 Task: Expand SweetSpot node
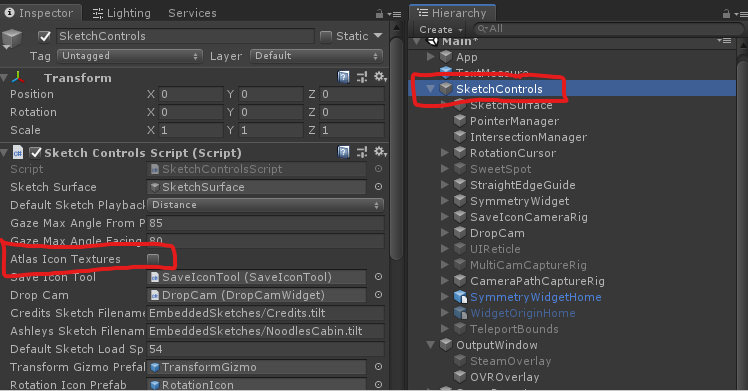pyautogui.click(x=445, y=168)
